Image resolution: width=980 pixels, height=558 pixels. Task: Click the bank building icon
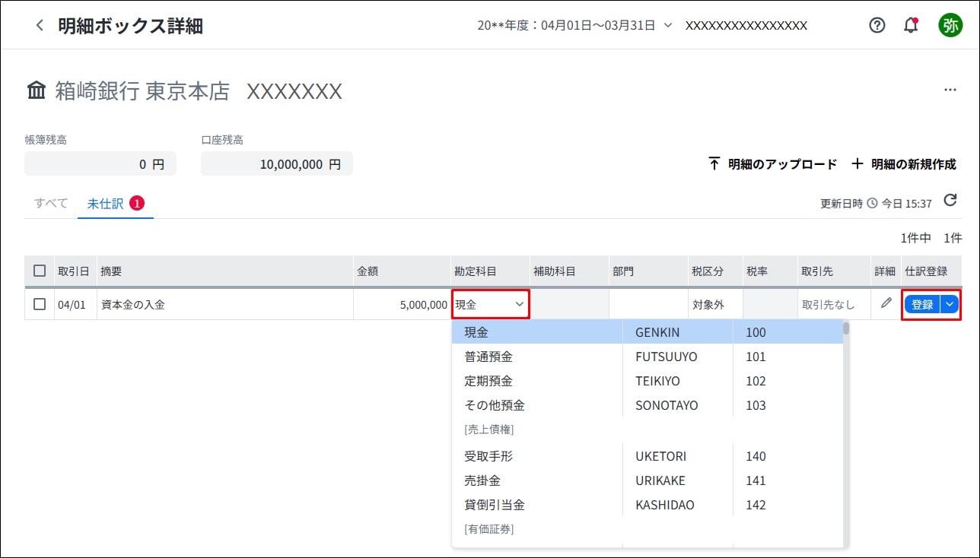(36, 91)
